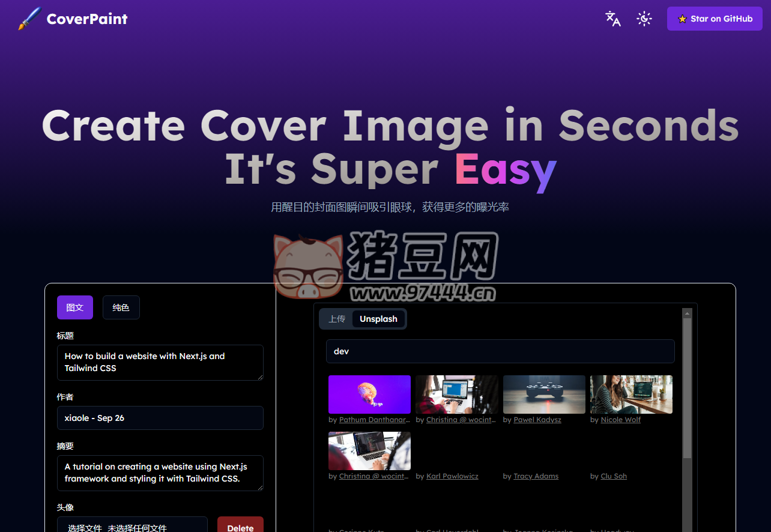Open Pawel Kadysz photographer link
The width and height of the screenshot is (771, 532).
pyautogui.click(x=537, y=420)
